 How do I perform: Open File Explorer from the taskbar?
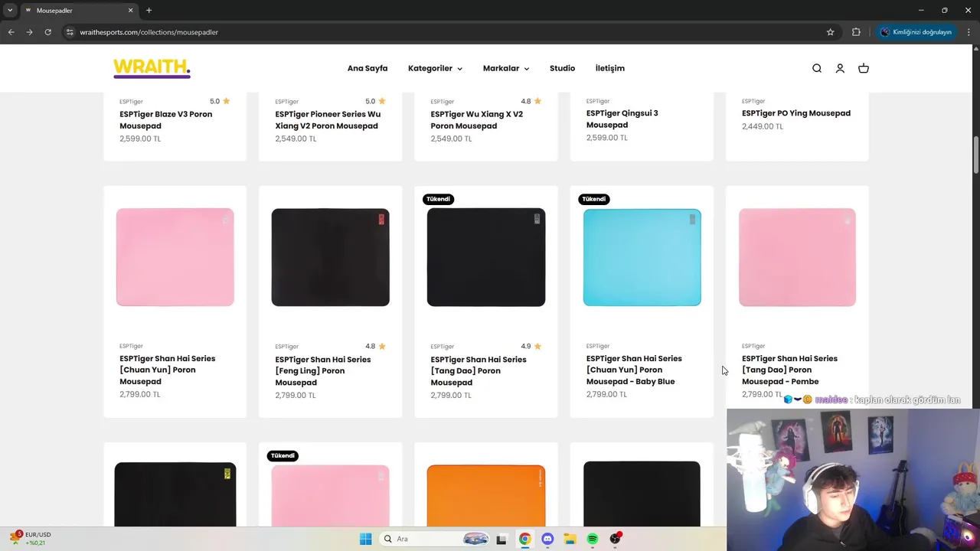[x=570, y=539]
